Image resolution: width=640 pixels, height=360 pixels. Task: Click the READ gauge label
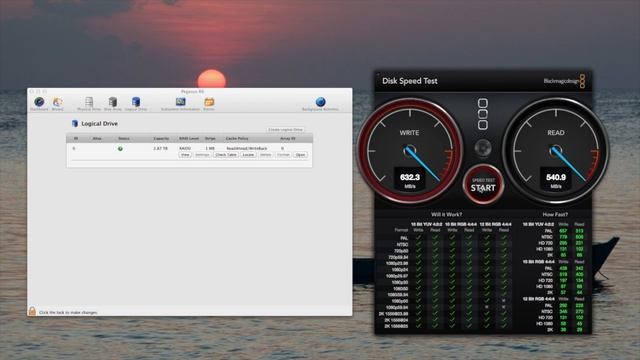coord(556,133)
